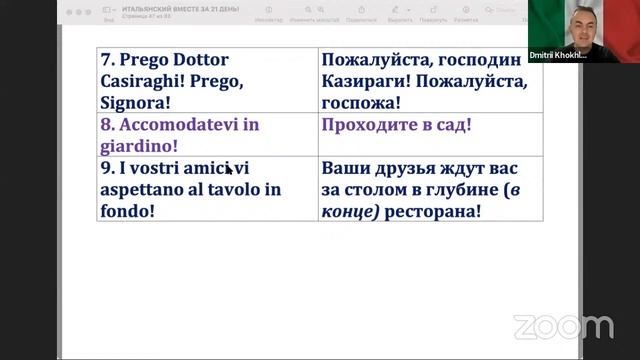Click the cell '9. I vostri amici vi aspettano'
The image size is (640, 360).
point(207,189)
